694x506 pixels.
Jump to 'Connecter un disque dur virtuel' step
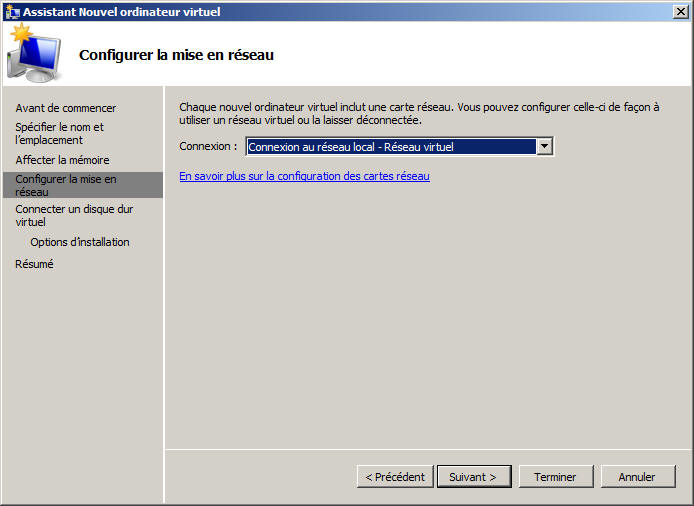tap(74, 215)
